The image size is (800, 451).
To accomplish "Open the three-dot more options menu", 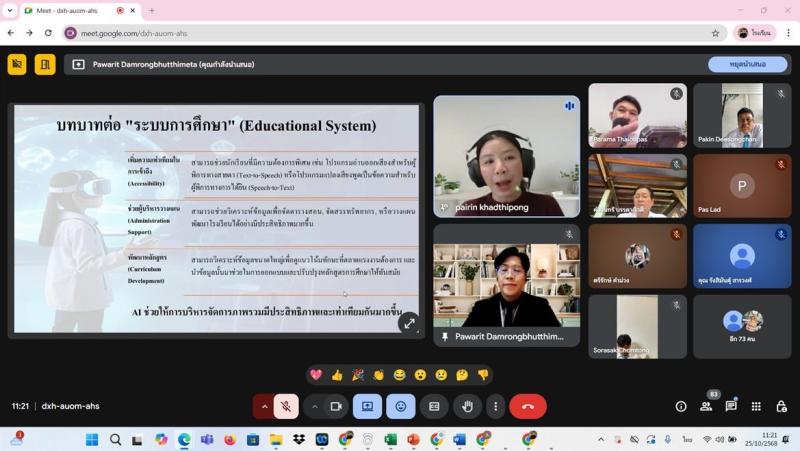I will tap(495, 406).
